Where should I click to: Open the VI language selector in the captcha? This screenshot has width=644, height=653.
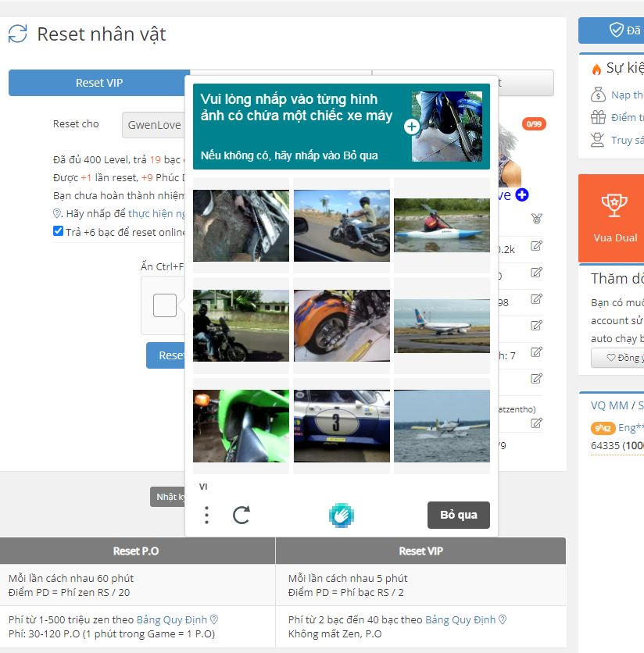203,487
